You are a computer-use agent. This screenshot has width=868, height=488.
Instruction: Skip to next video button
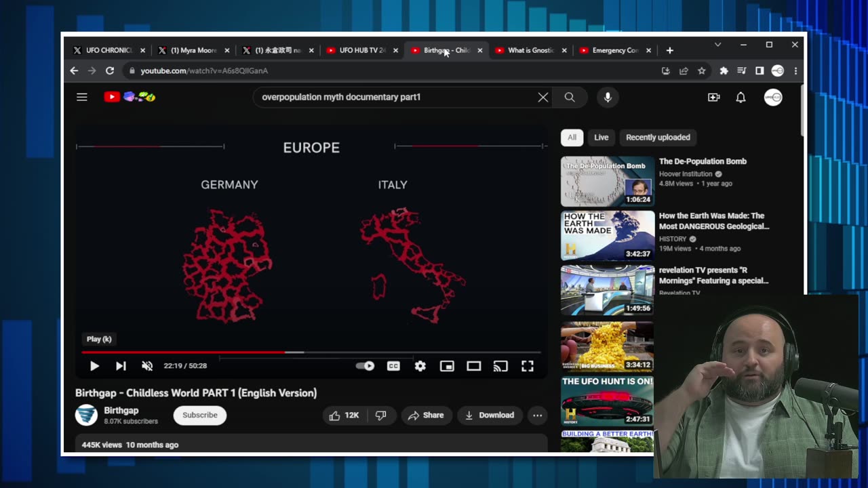click(x=121, y=366)
